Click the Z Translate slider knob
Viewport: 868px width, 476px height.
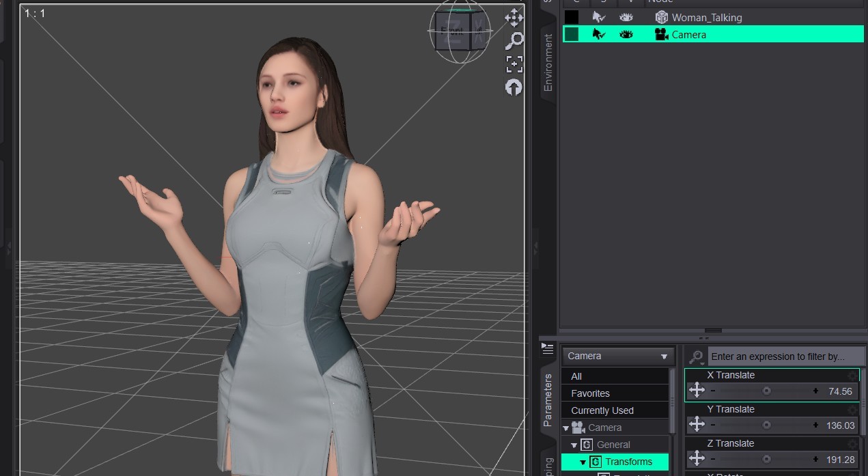point(766,459)
